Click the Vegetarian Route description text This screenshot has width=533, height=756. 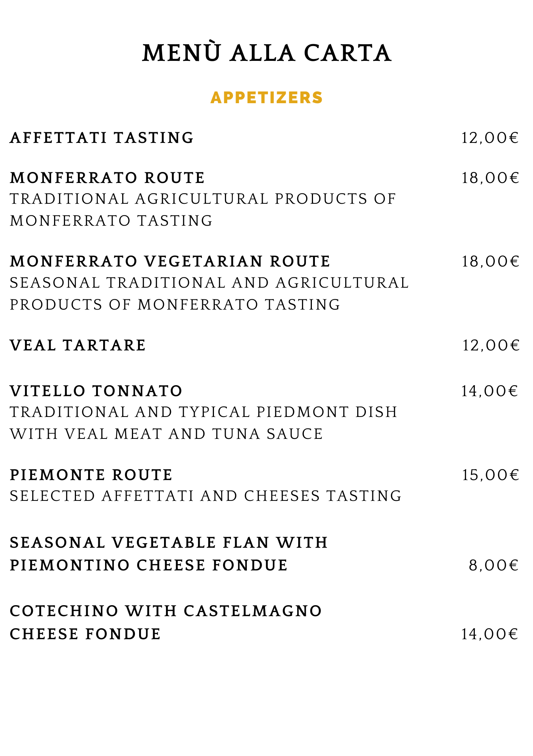209,294
